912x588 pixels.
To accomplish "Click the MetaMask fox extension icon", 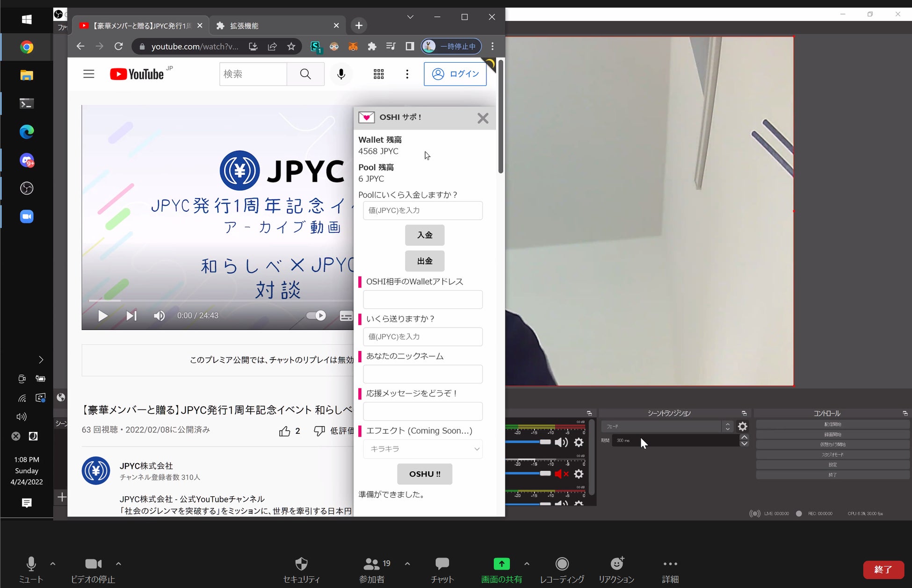I will pos(353,46).
